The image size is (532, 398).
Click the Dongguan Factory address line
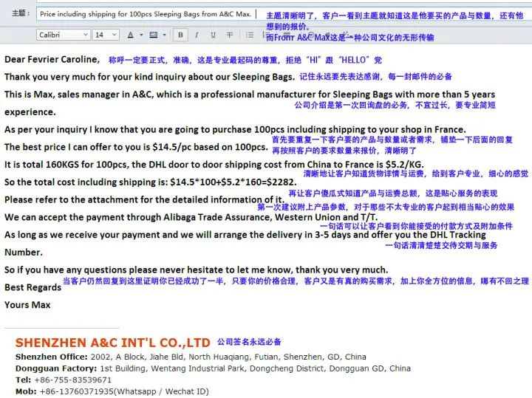[213, 368]
